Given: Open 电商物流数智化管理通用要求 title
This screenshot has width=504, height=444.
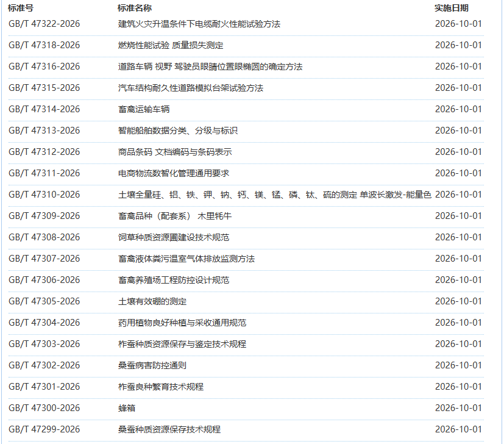Looking at the screenshot, I should click(x=174, y=173).
